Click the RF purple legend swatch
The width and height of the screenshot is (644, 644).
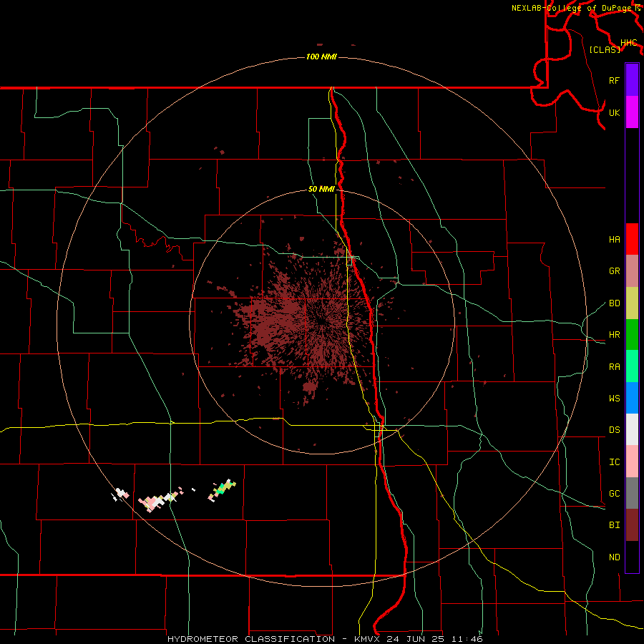pyautogui.click(x=632, y=80)
